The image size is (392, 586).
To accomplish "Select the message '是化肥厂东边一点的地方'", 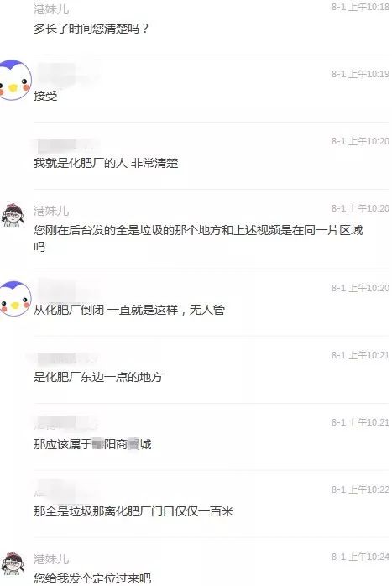I will click(x=98, y=377).
